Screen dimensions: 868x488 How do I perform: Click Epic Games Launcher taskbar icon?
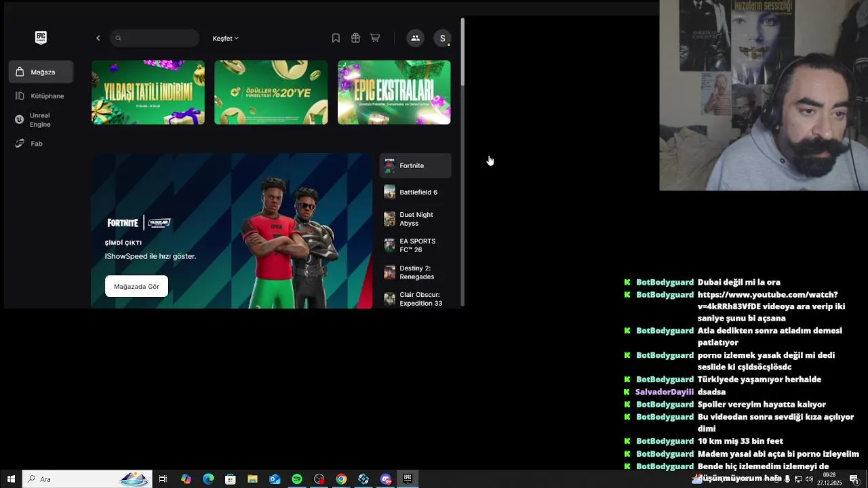[x=408, y=479]
